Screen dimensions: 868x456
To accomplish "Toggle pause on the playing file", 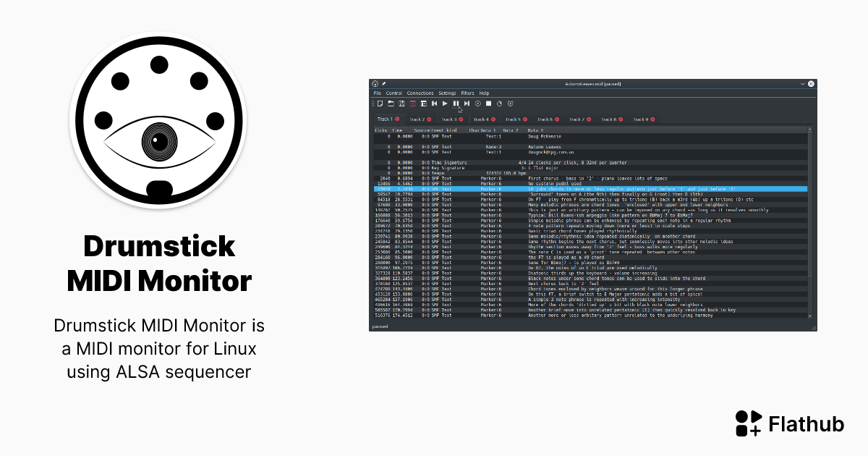I will point(456,104).
